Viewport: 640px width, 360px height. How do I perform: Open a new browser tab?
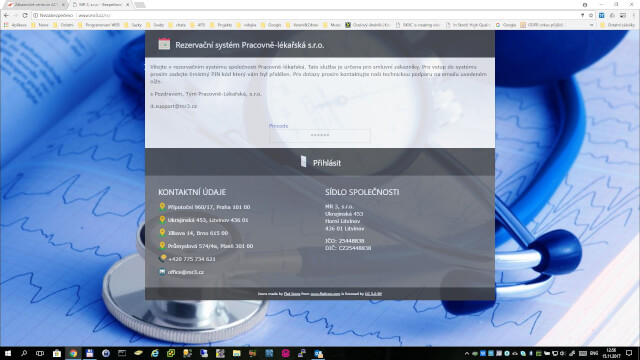pos(140,5)
